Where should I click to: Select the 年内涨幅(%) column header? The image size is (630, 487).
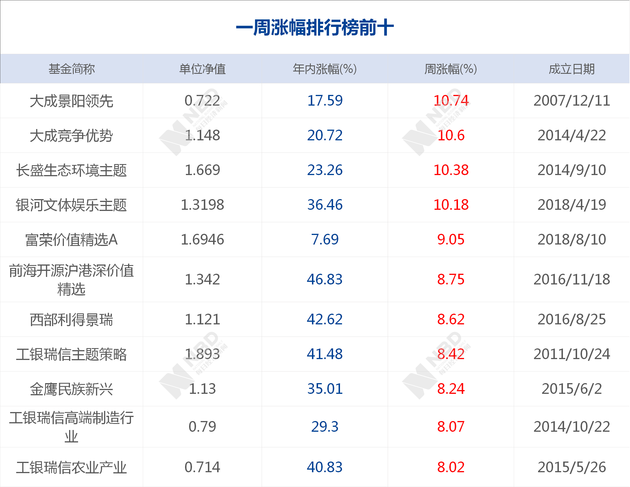(x=325, y=69)
